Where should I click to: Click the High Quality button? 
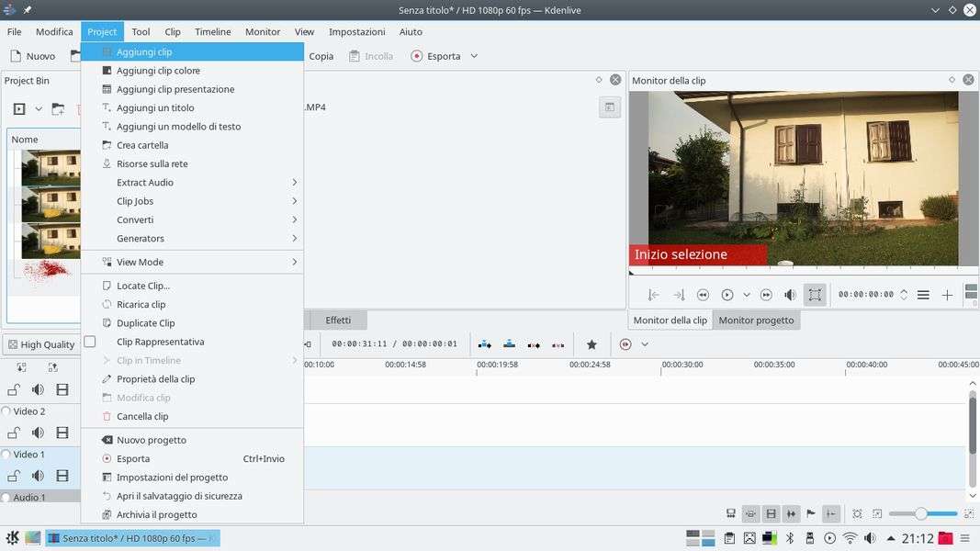pos(40,344)
